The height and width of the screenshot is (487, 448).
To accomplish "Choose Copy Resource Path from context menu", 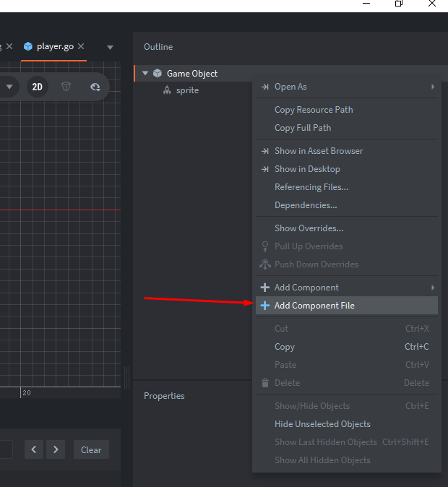I will tap(314, 110).
